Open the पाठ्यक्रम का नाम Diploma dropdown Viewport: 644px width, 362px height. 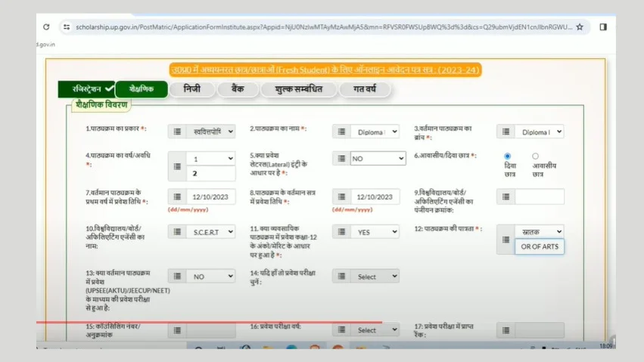pos(375,131)
